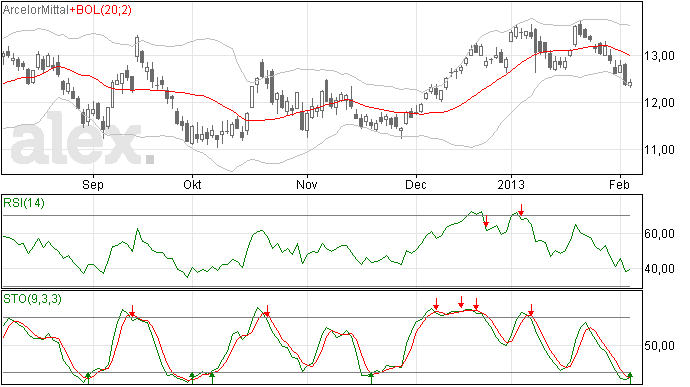Image resolution: width=690 pixels, height=387 pixels.
Task: Click the stochastic green buy arrow at Feb
Action: (630, 378)
